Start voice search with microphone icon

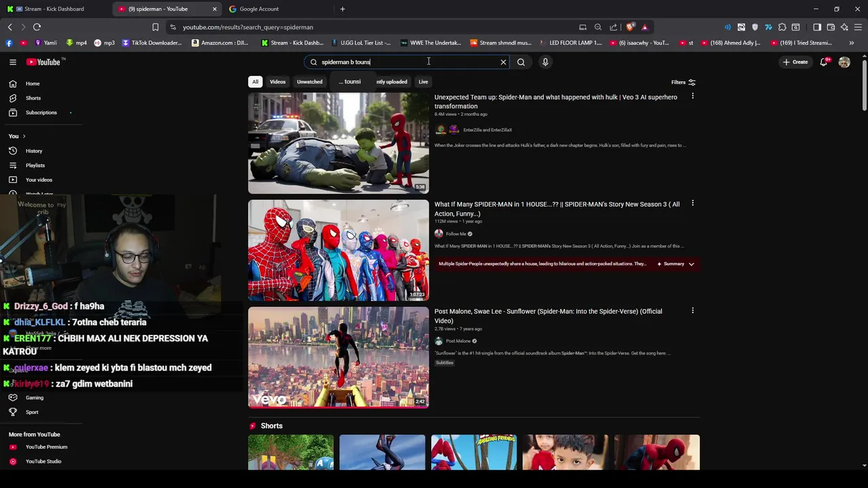click(x=545, y=62)
